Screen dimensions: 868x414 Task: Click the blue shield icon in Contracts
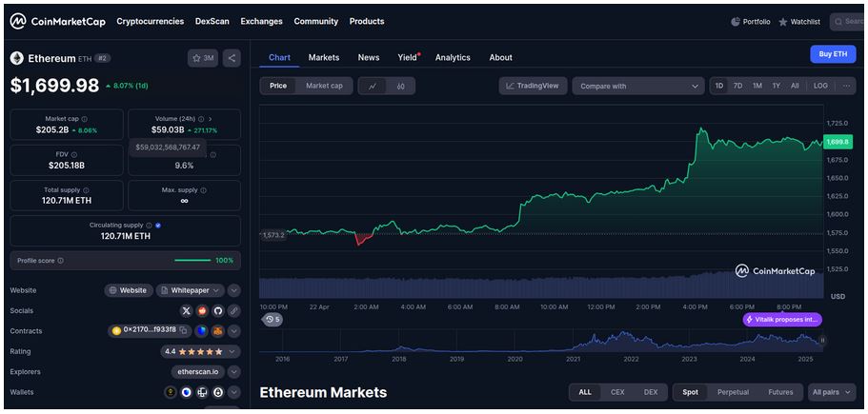(x=202, y=331)
